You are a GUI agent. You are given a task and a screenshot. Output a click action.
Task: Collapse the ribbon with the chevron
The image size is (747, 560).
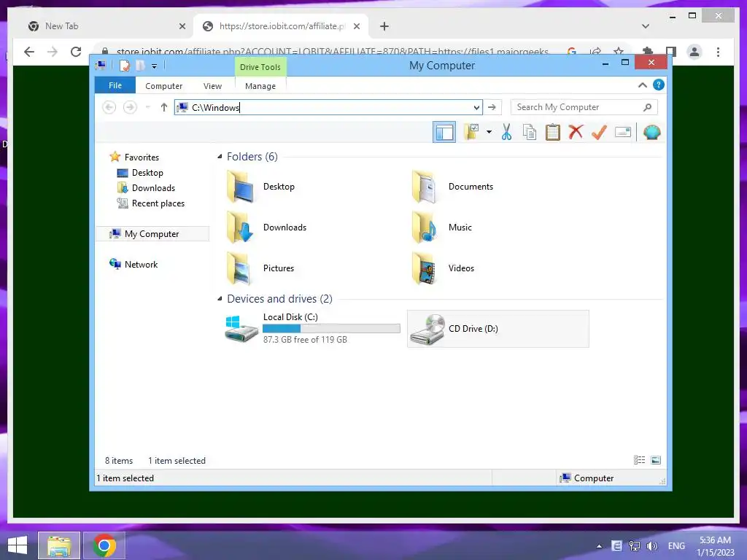(x=642, y=85)
